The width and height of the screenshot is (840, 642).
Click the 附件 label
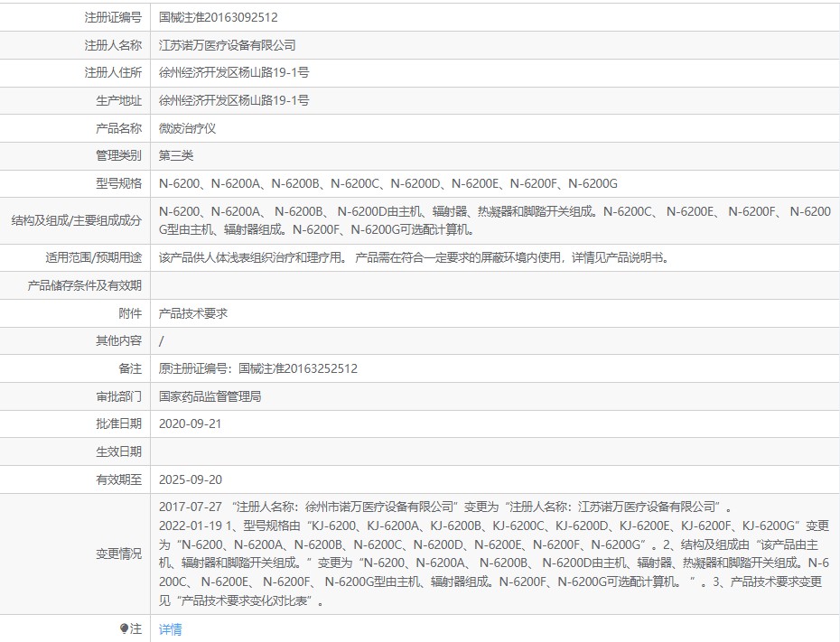tap(130, 313)
